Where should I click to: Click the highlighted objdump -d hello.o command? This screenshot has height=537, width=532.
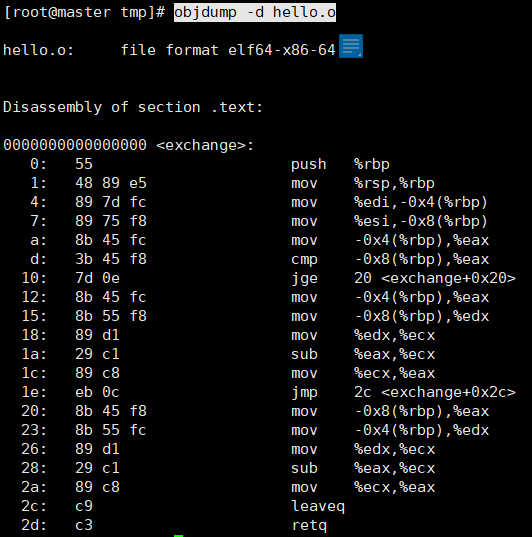[255, 13]
